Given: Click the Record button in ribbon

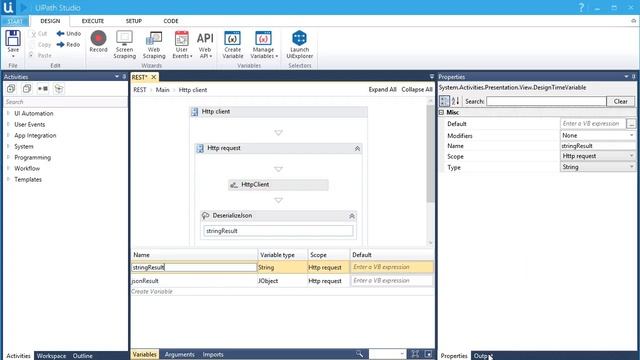Looking at the screenshot, I should pyautogui.click(x=98, y=42).
